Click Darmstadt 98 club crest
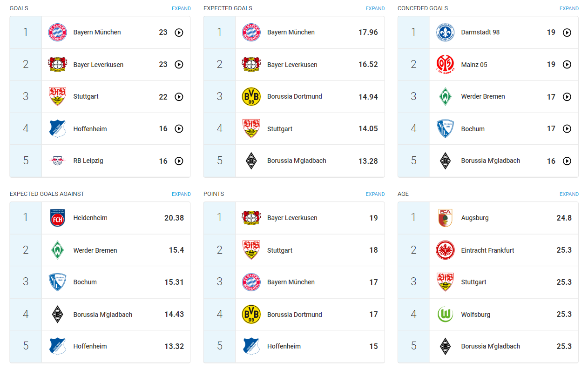The image size is (588, 369). (x=446, y=33)
